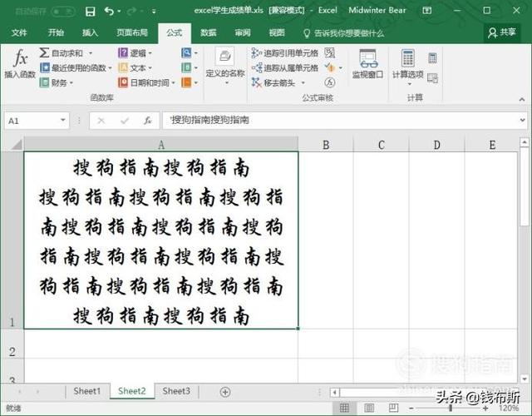Click the Show Formulas icon
532x416 pixels.
click(330, 52)
